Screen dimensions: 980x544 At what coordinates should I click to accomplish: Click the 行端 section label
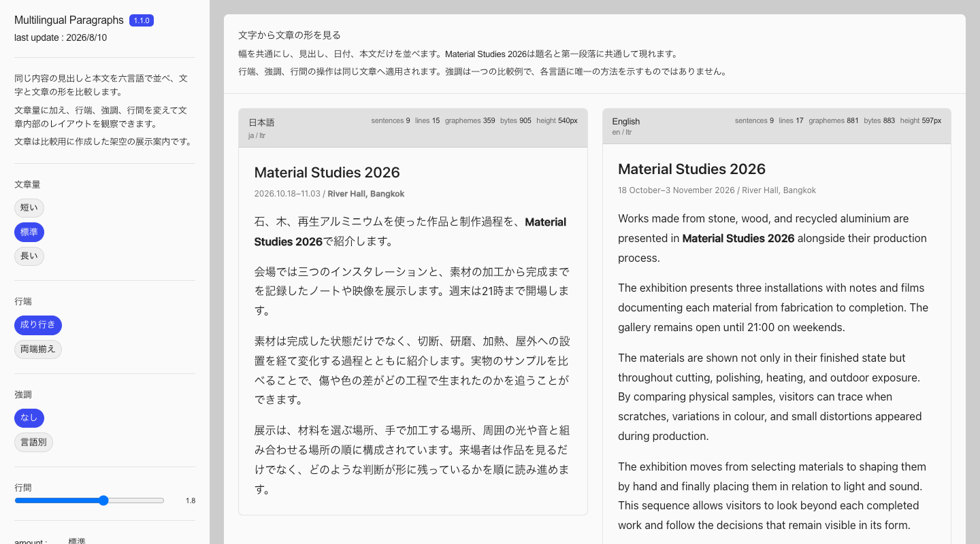23,301
